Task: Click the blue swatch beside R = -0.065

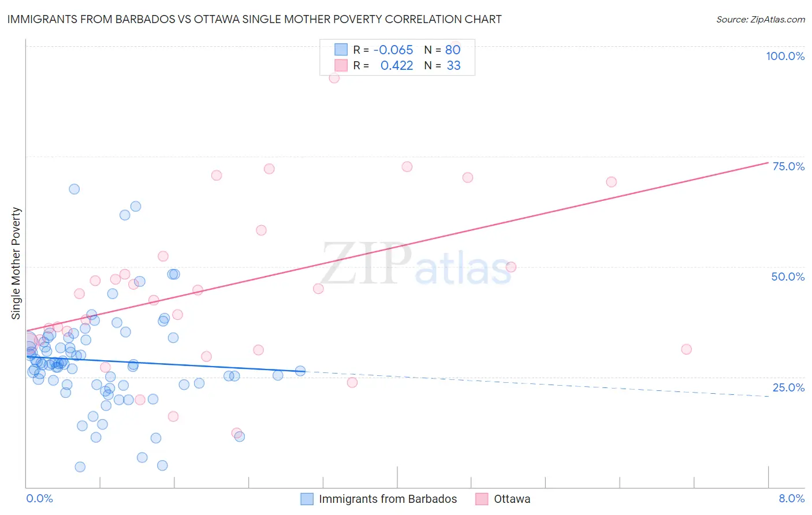Action: point(341,50)
